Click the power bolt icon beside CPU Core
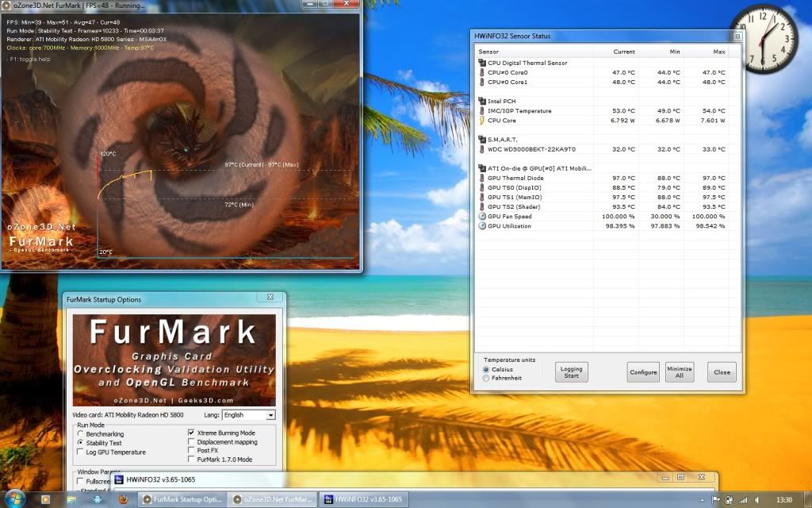 point(481,121)
